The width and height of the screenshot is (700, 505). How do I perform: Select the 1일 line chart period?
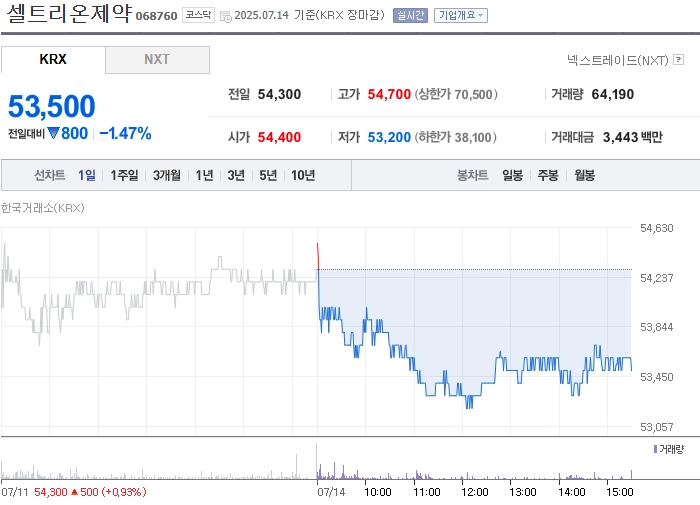coord(87,175)
